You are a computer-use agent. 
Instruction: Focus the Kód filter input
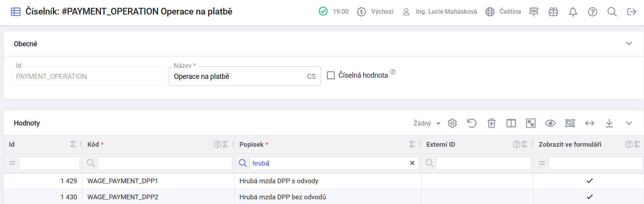165,163
